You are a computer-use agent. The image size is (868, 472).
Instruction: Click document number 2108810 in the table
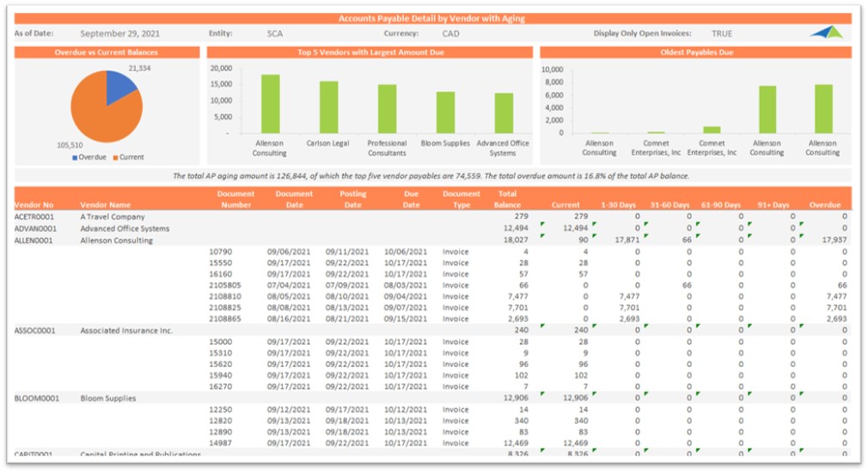(x=225, y=296)
